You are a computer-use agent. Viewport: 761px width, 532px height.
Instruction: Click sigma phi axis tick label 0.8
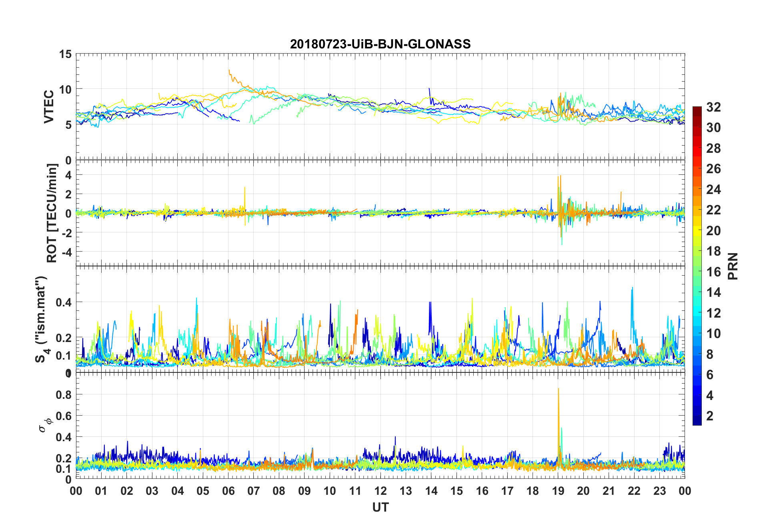pyautogui.click(x=64, y=394)
